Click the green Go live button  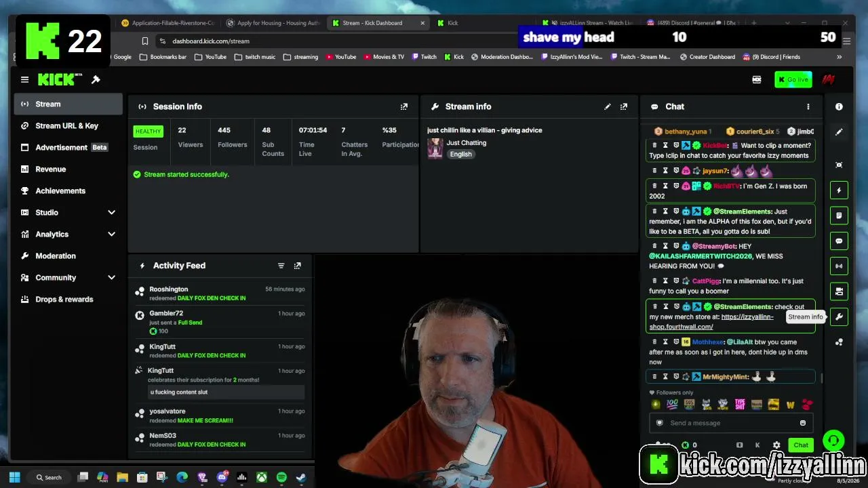pos(793,79)
